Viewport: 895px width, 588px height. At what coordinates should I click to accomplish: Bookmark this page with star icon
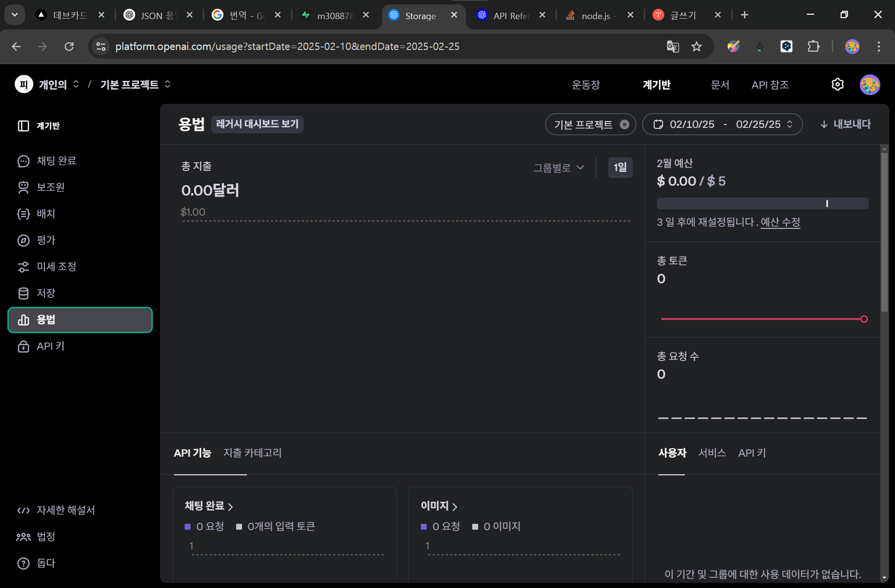697,47
